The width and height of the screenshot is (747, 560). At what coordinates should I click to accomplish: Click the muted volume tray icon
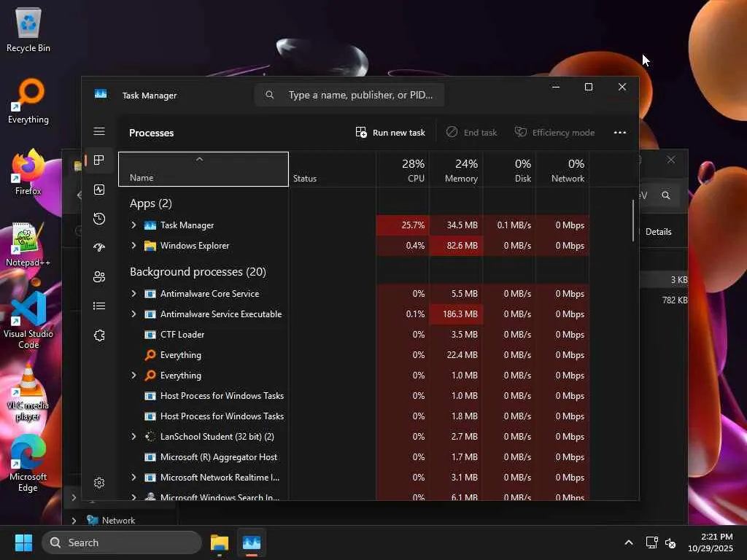670,542
